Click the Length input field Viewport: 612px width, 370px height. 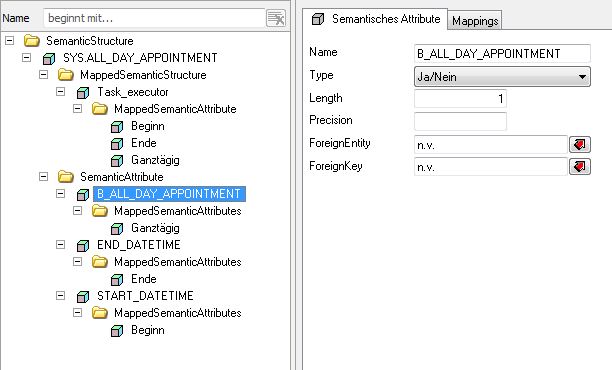tap(460, 98)
